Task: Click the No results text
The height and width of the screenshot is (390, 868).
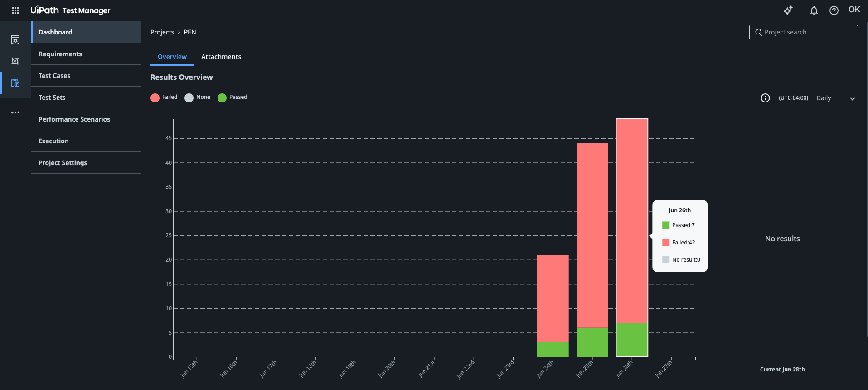Action: 782,239
